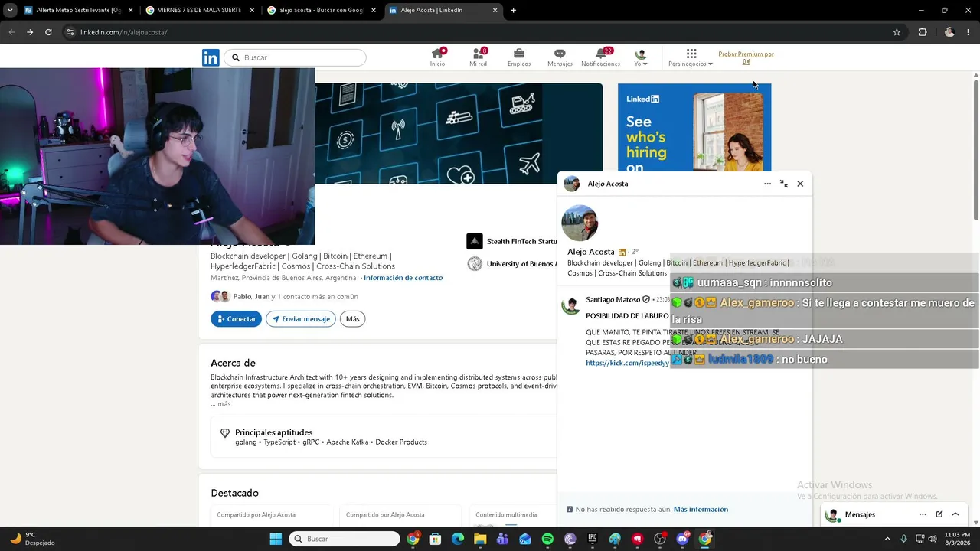
Task: Reload the LinkedIn page
Action: coord(48,32)
